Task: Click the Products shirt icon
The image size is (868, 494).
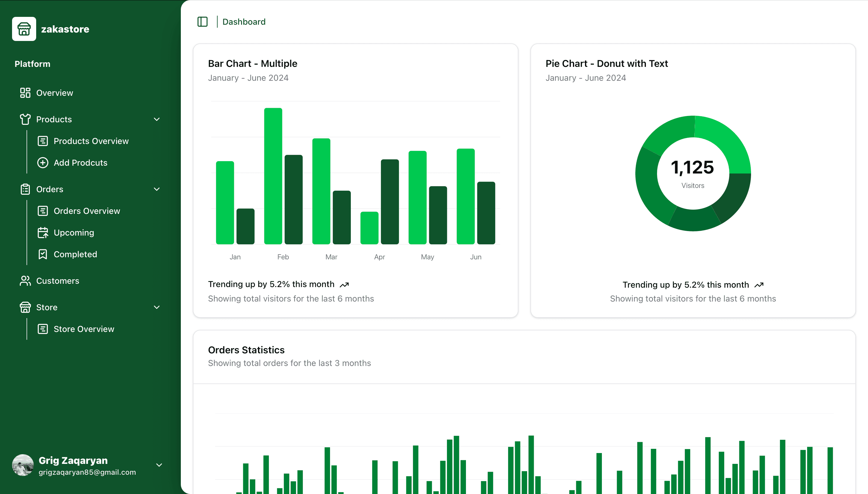Action: pyautogui.click(x=25, y=119)
